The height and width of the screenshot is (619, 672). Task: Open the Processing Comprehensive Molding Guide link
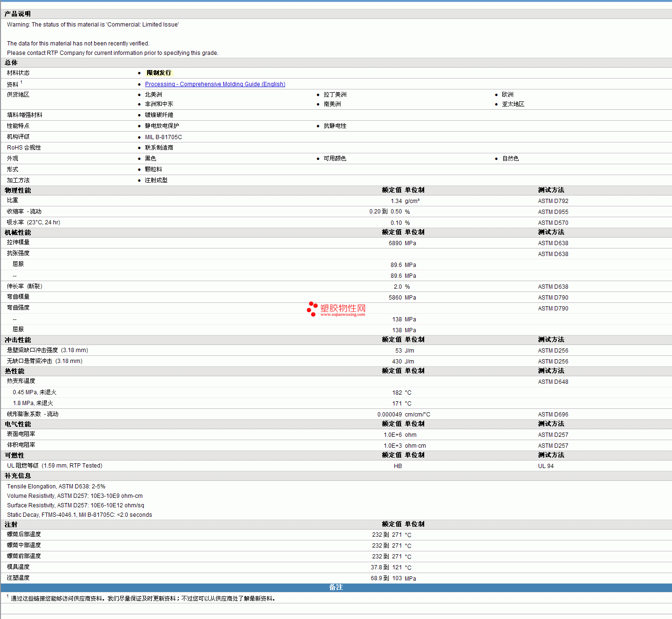pyautogui.click(x=215, y=84)
